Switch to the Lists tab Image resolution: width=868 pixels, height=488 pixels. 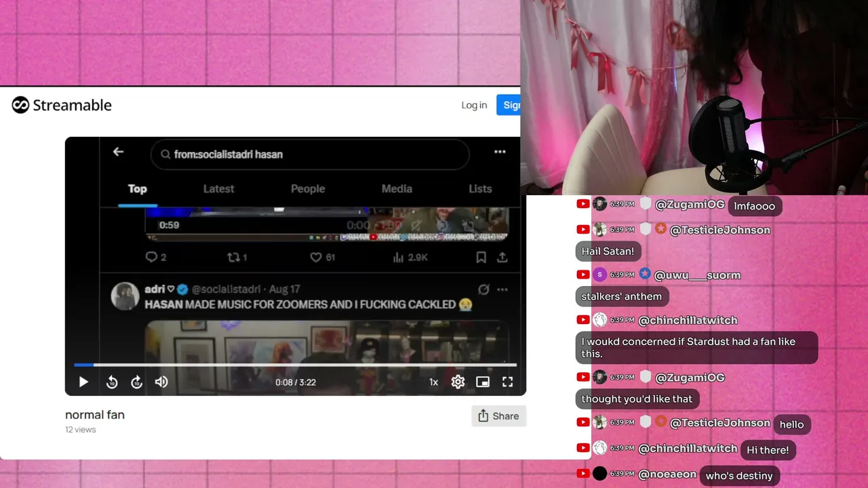[480, 189]
